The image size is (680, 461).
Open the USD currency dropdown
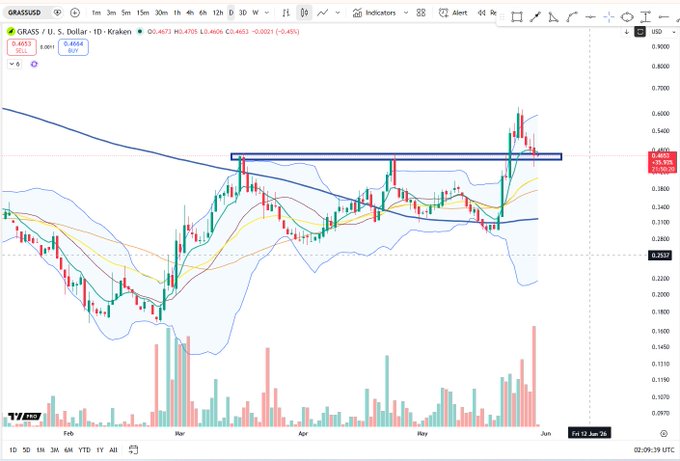[663, 32]
